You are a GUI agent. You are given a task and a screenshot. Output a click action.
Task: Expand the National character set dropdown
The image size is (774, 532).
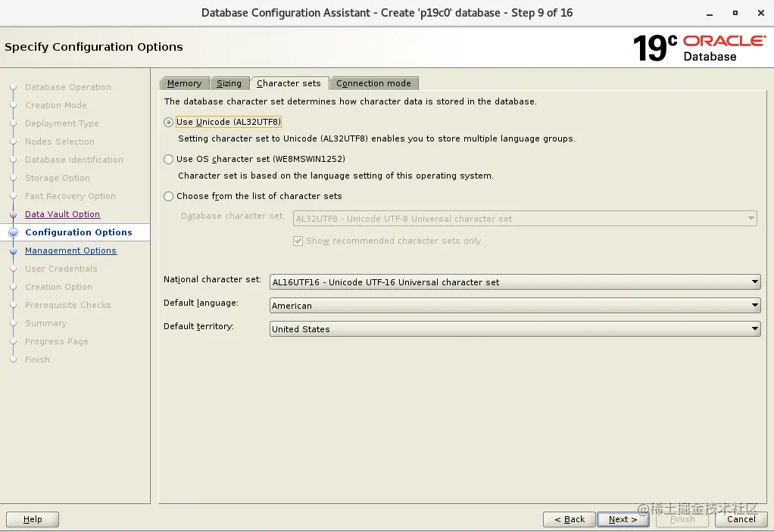click(x=515, y=282)
